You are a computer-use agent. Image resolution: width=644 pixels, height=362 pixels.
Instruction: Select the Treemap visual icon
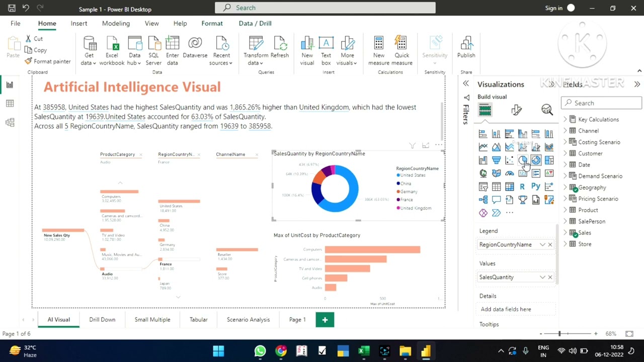(x=549, y=160)
